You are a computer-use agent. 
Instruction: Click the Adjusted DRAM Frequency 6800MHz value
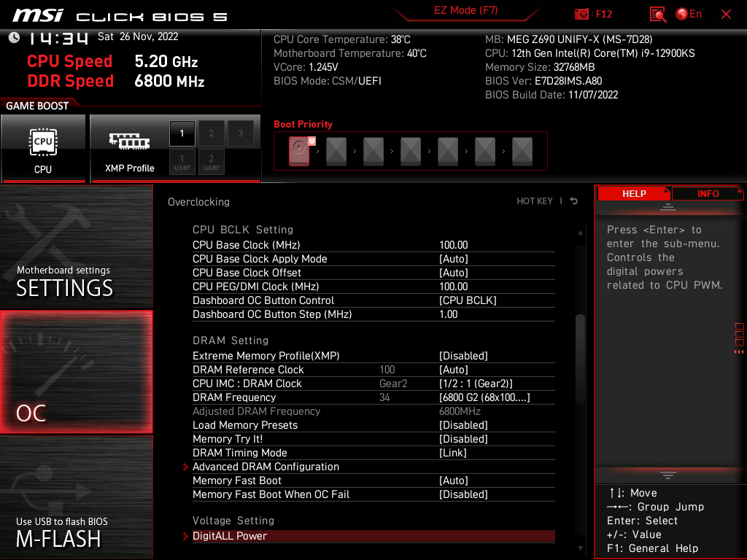[x=460, y=411]
